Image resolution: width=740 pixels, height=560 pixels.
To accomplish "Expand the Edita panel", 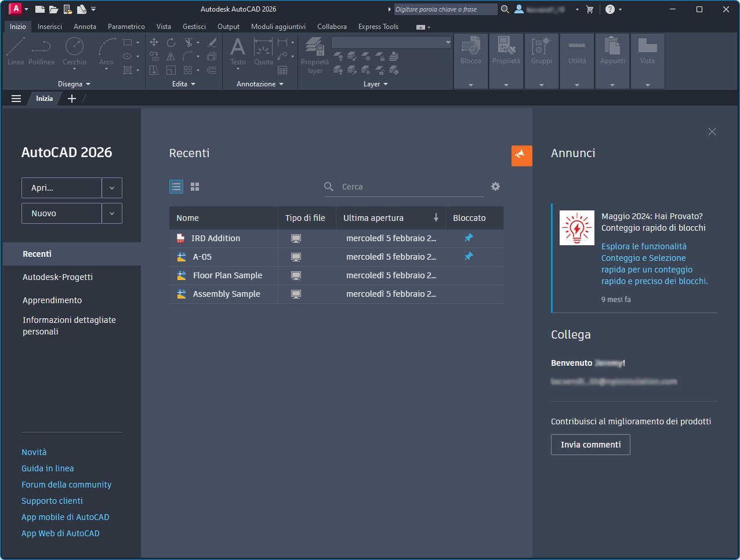I will [x=184, y=84].
